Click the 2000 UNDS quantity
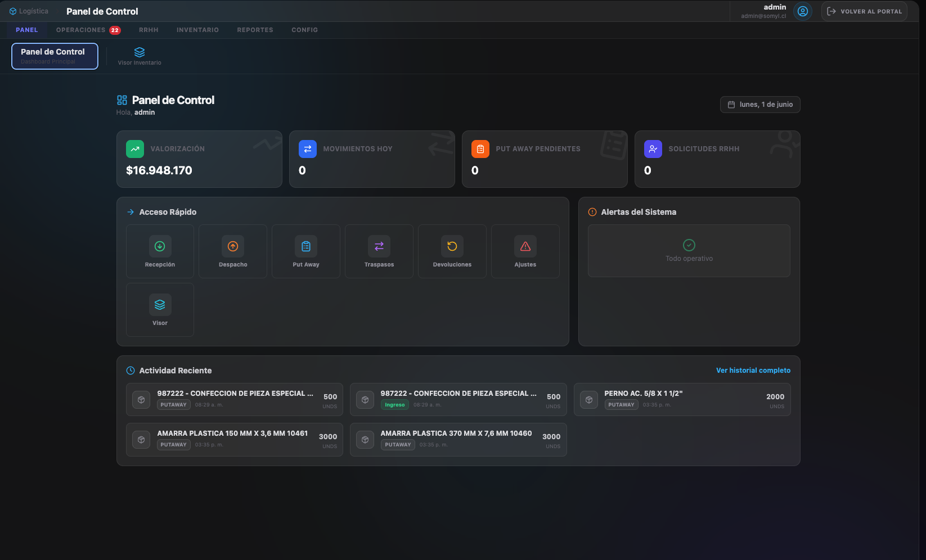This screenshot has width=926, height=560. (x=775, y=400)
